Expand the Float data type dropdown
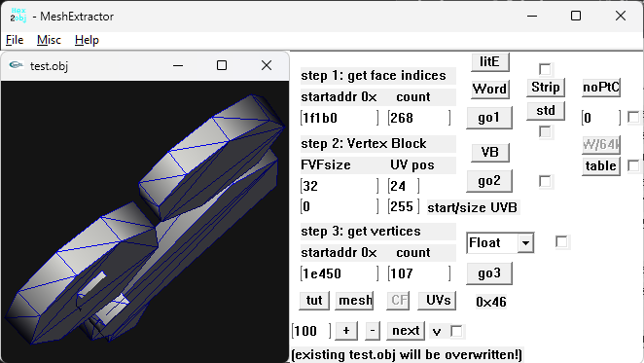This screenshot has height=363, width=644. (x=525, y=243)
